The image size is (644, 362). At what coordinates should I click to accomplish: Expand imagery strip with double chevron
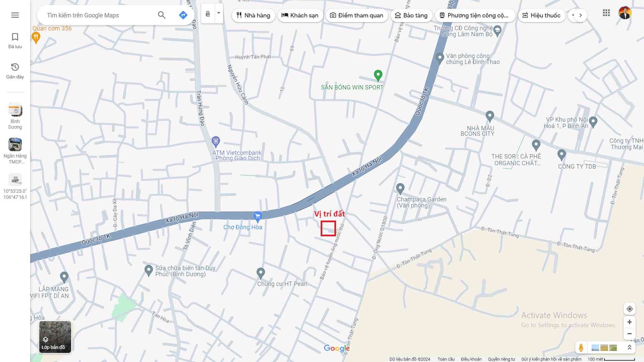click(629, 348)
